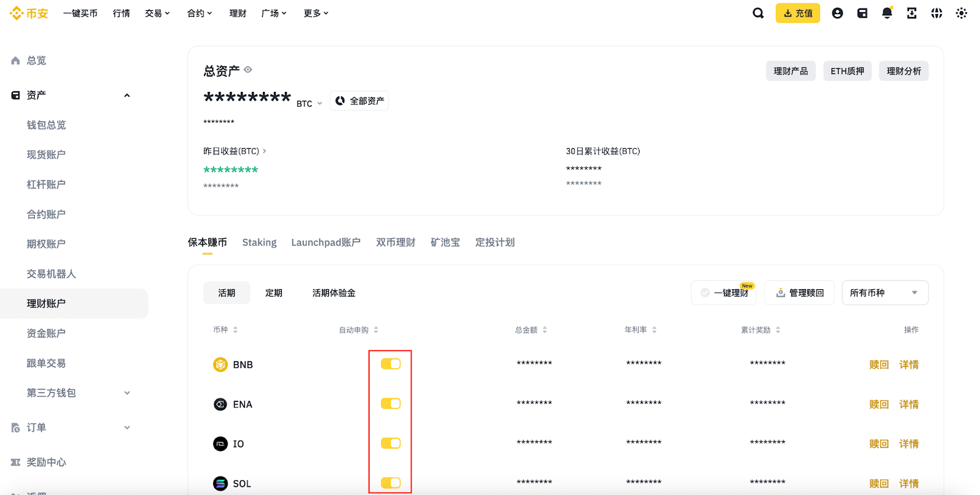The width and height of the screenshot is (980, 495).
Task: Click the 一键理财 button
Action: tap(724, 293)
